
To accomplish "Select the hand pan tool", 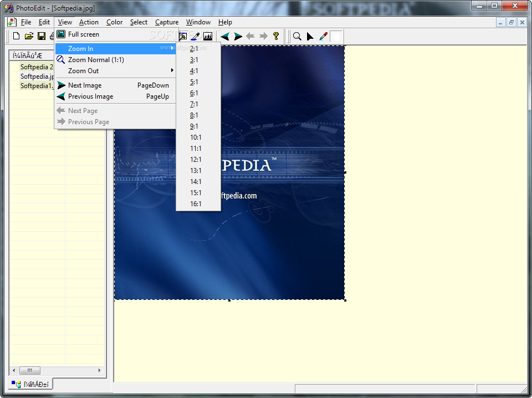I will tap(336, 36).
